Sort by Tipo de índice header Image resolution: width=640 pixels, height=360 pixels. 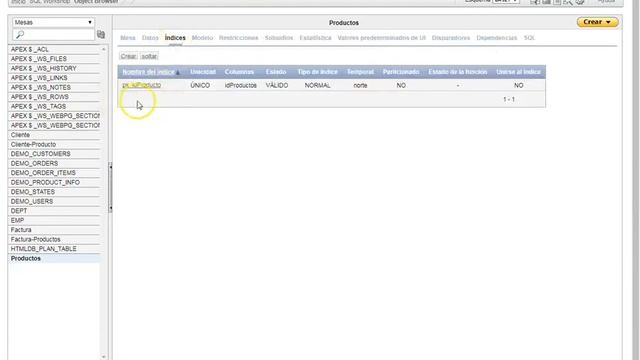click(x=317, y=72)
